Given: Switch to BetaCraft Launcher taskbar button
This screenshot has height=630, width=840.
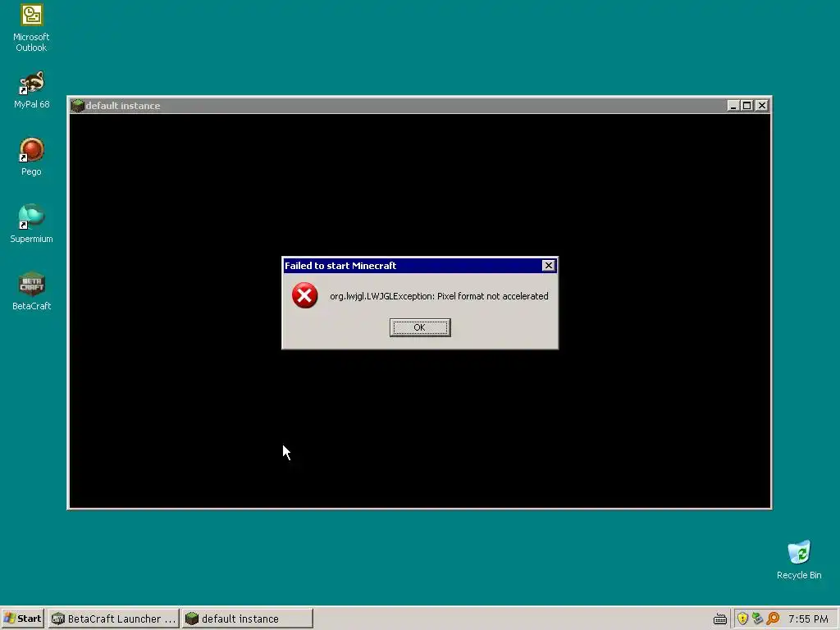Looking at the screenshot, I should click(x=113, y=619).
